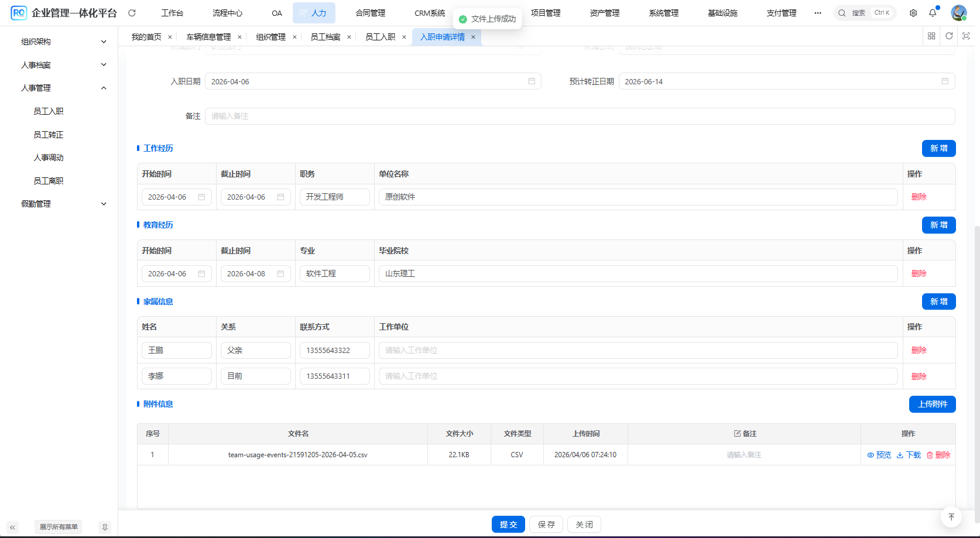Open the settings gear icon
980x538 pixels.
point(913,13)
